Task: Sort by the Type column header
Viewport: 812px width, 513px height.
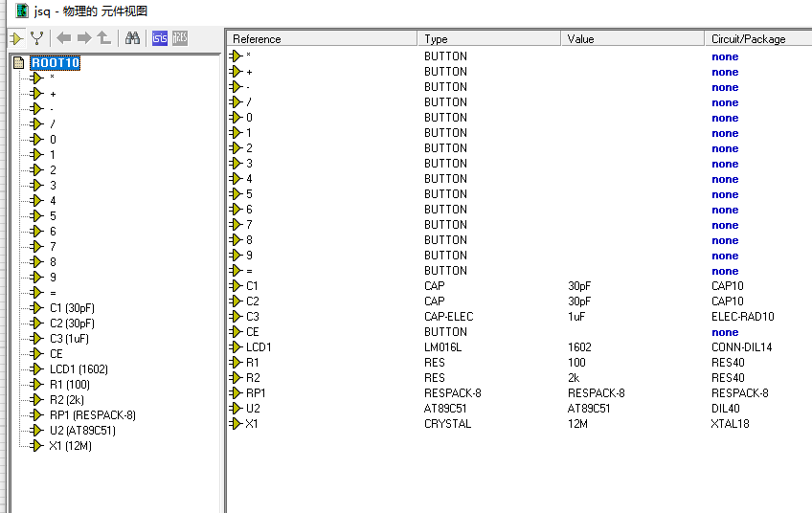Action: click(488, 39)
